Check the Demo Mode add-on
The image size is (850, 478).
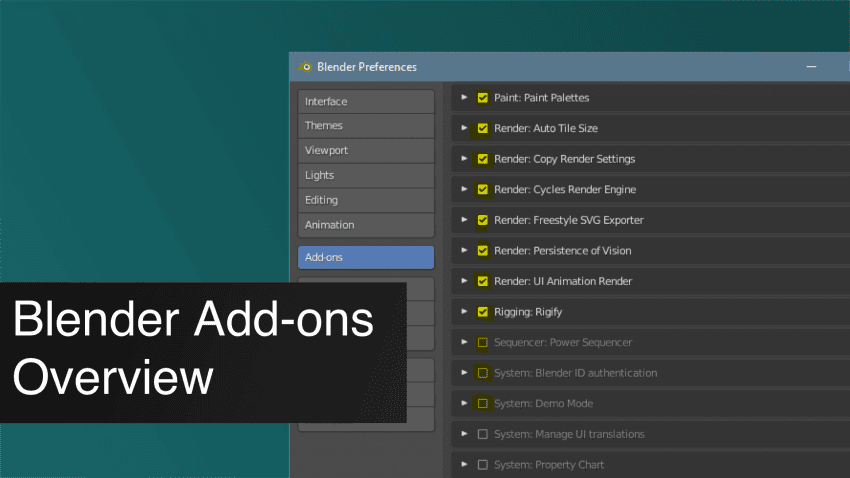482,404
